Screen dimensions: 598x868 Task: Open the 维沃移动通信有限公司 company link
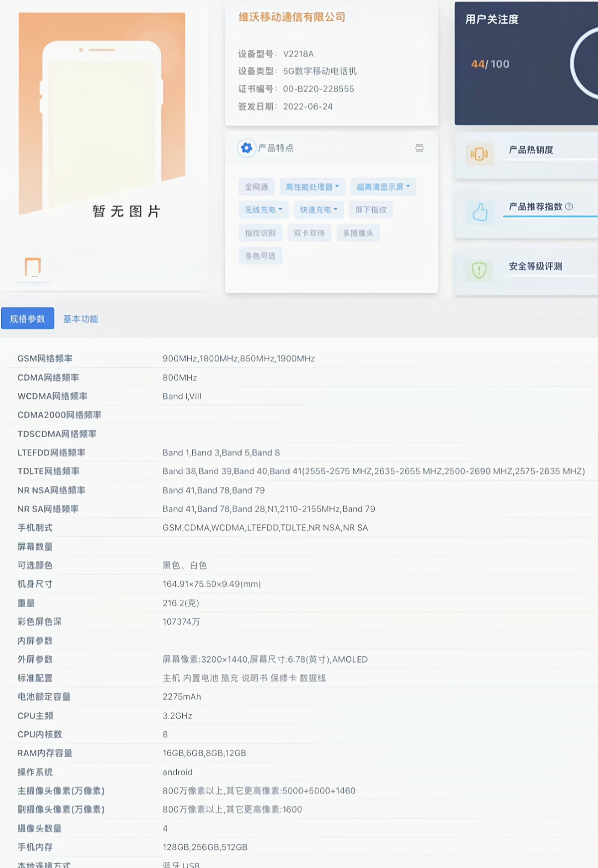(x=292, y=17)
